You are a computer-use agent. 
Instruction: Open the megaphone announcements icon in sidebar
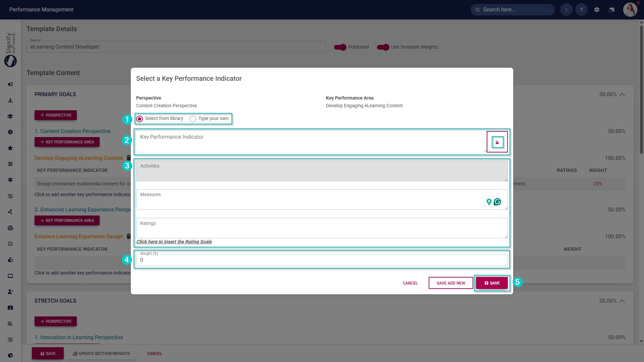click(x=10, y=84)
